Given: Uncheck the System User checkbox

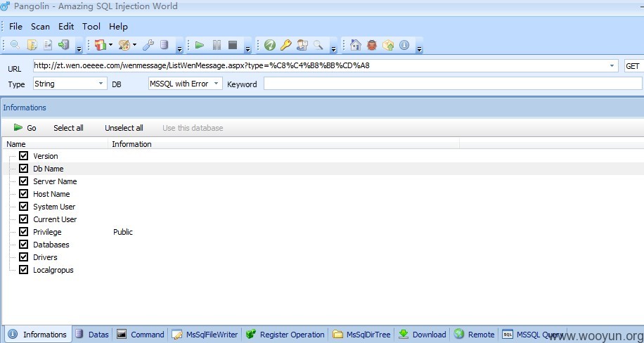Looking at the screenshot, I should click(x=23, y=206).
